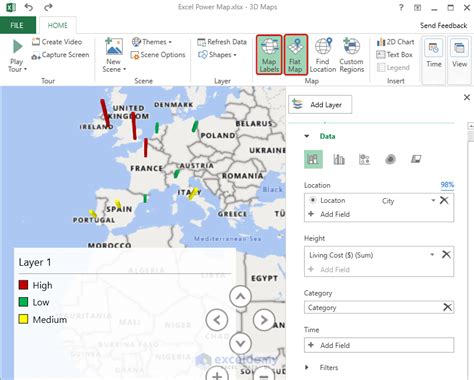474x380 pixels.
Task: Open the Shapes dropdown
Action: pyautogui.click(x=217, y=55)
